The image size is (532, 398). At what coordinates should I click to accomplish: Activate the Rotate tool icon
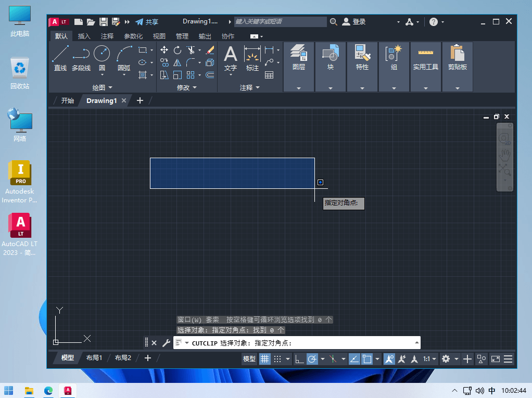point(178,50)
